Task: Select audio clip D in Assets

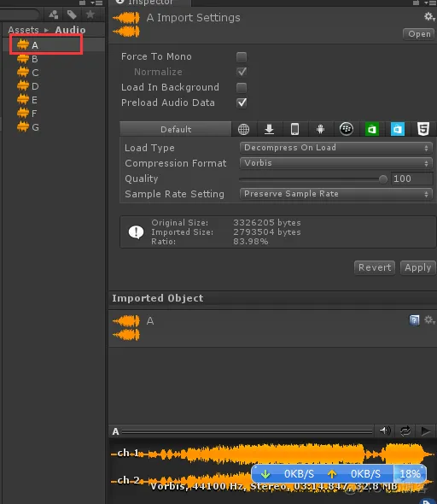Action: [54, 86]
